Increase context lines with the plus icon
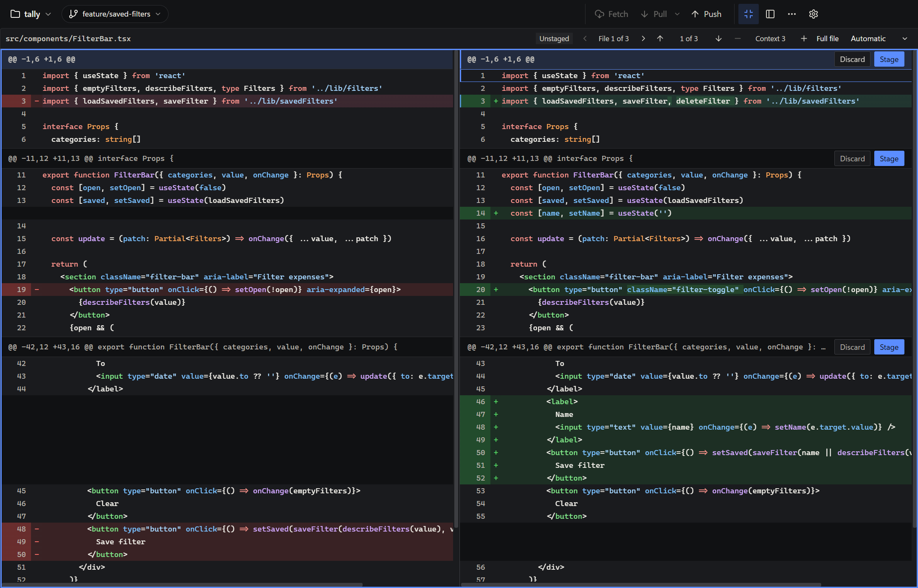918x588 pixels. click(804, 39)
